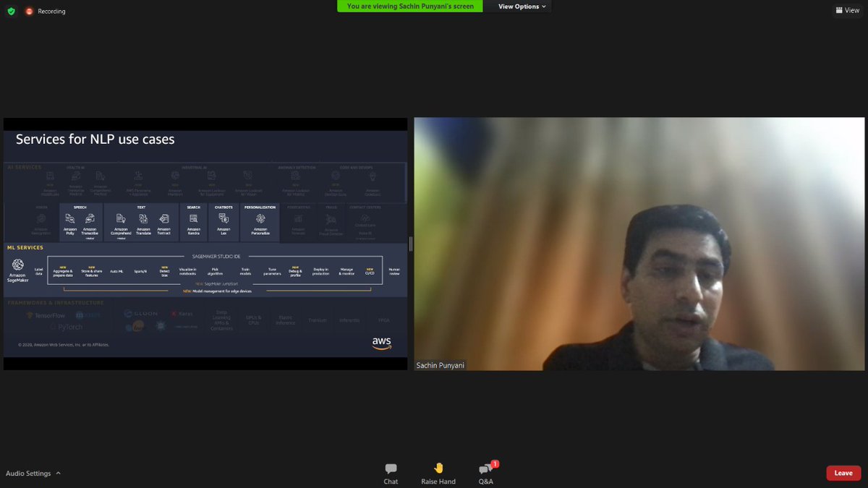Screen dimensions: 868x488
Task: Click the Amazon Translate icon on slide
Action: pyautogui.click(x=143, y=218)
